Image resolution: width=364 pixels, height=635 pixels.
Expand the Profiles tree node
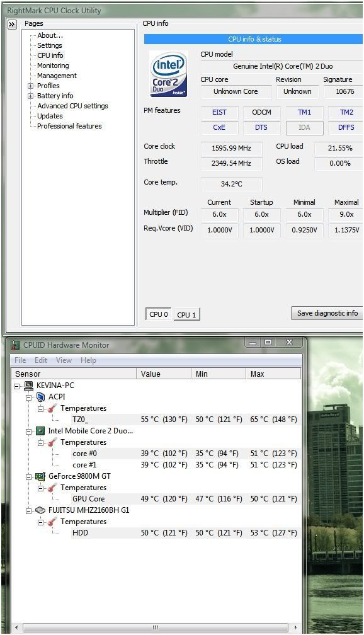click(x=30, y=86)
